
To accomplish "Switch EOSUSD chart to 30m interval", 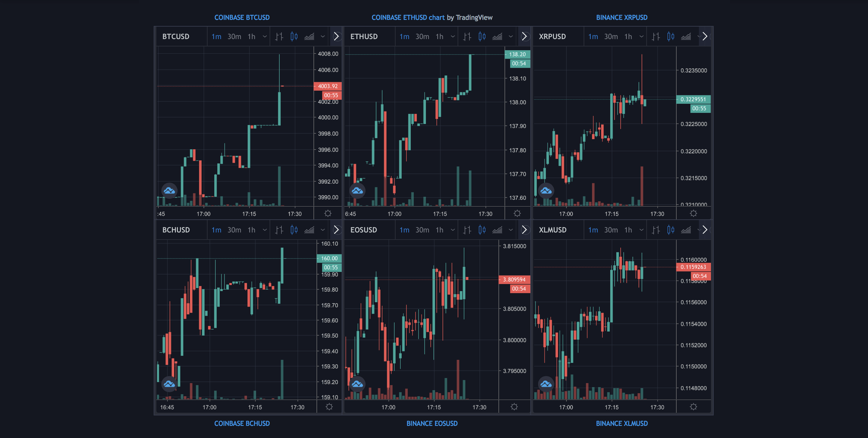I will coord(422,230).
